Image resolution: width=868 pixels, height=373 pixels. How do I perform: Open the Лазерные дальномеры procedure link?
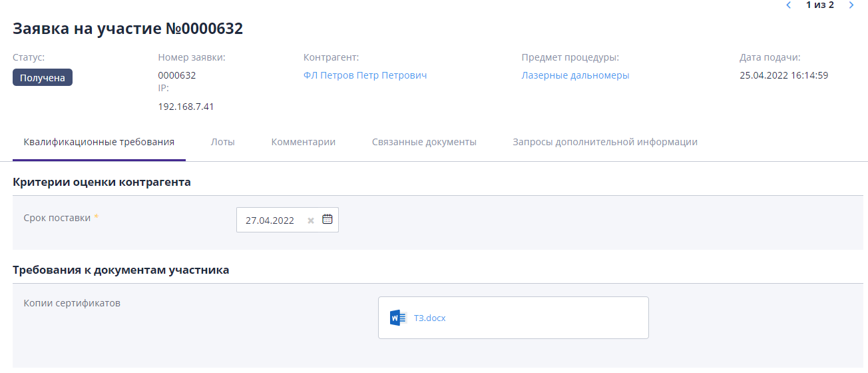(575, 75)
